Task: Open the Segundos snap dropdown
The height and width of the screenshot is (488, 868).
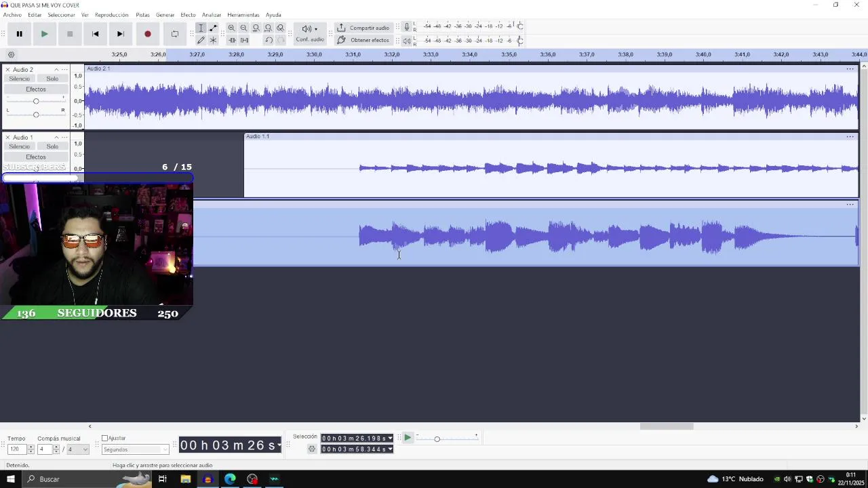Action: (x=135, y=449)
